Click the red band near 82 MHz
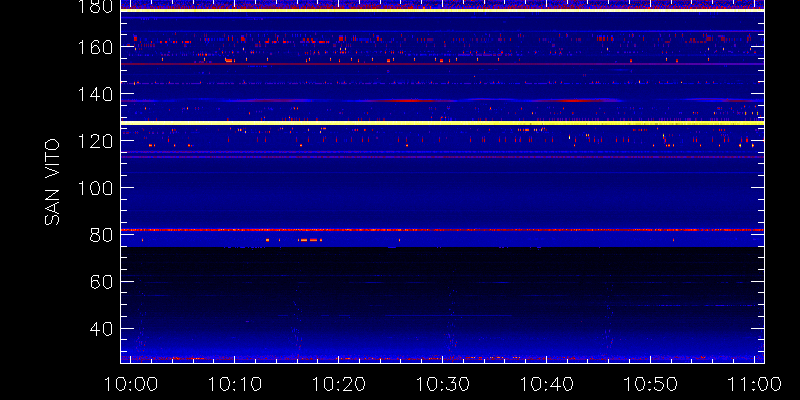 tap(442, 230)
